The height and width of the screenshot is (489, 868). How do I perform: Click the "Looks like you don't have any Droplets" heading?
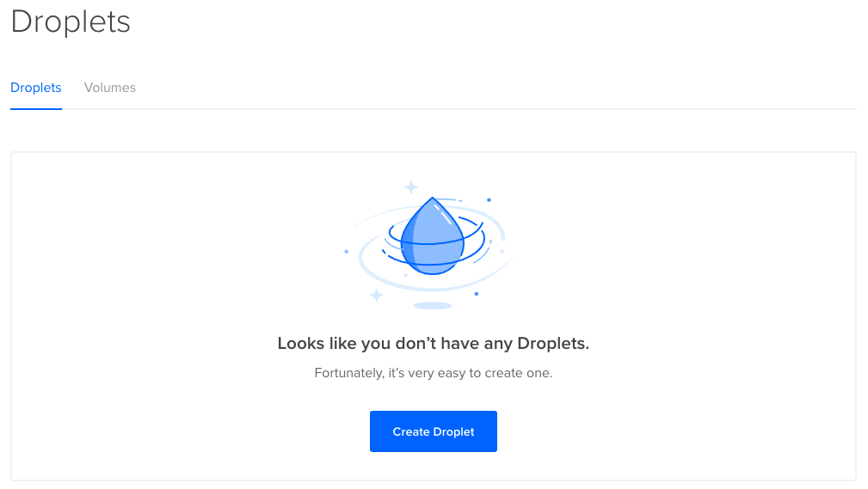434,344
